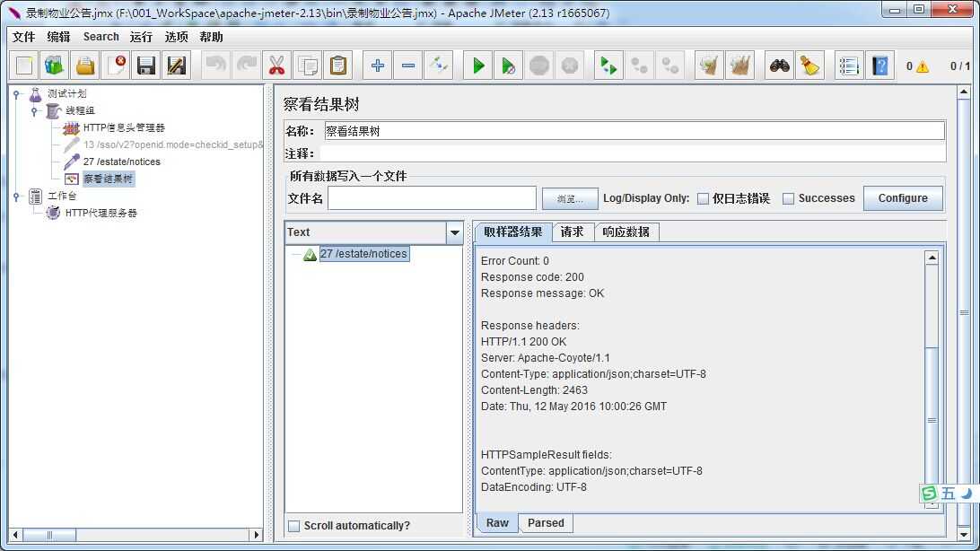Viewport: 980px width, 551px height.
Task: Select the 察看结果树 tree node
Action: (x=108, y=179)
